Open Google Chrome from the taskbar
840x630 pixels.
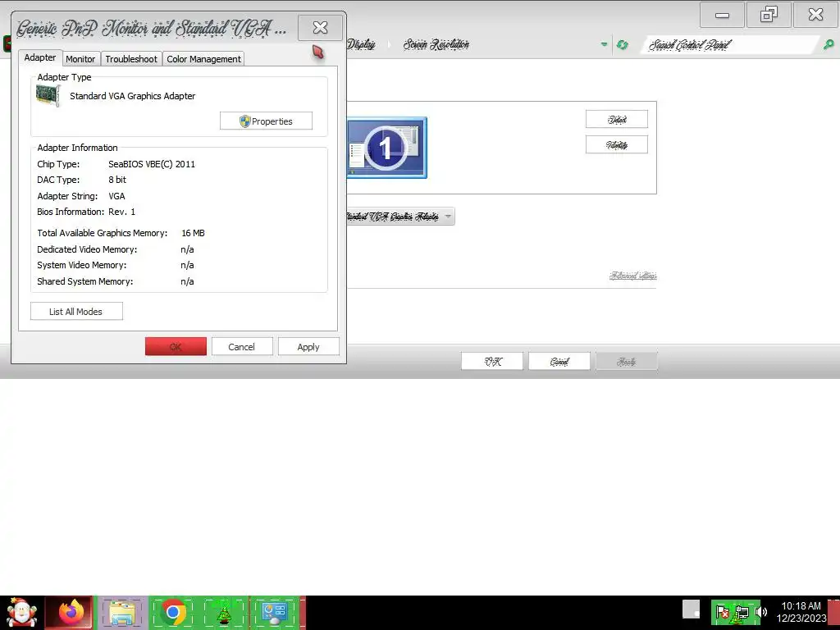(172, 612)
